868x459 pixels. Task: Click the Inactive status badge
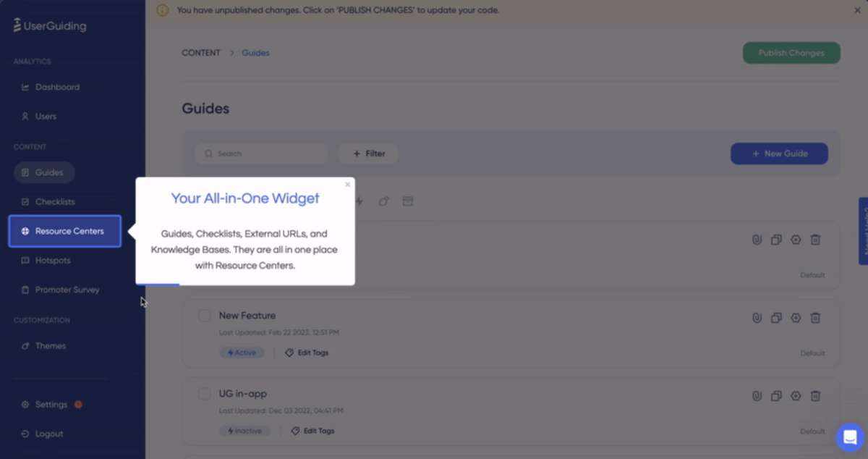pos(244,431)
